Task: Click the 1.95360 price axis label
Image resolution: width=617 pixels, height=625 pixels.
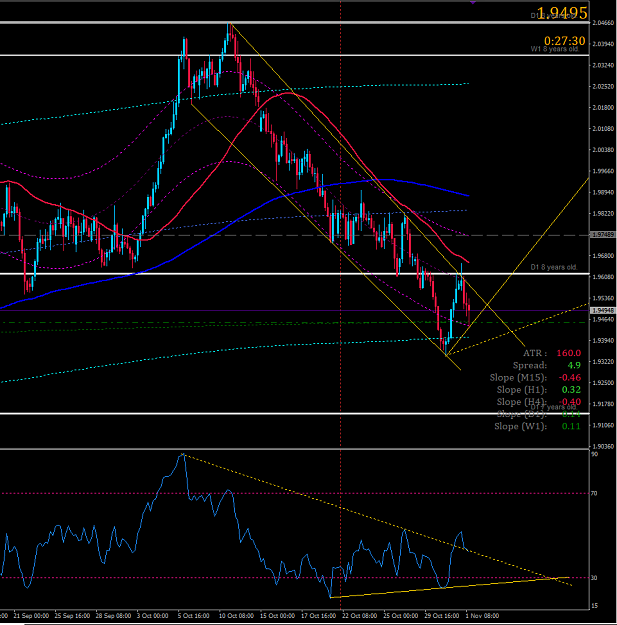Action: pos(603,298)
